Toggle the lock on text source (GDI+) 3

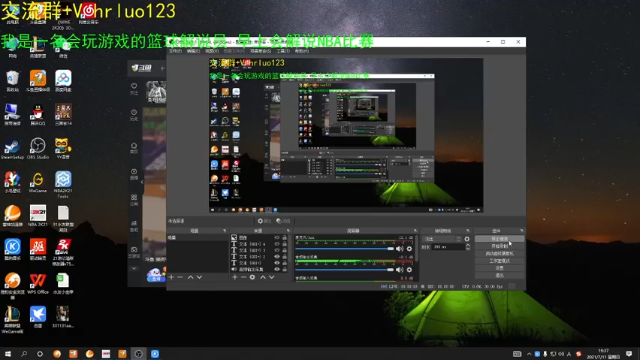click(284, 250)
